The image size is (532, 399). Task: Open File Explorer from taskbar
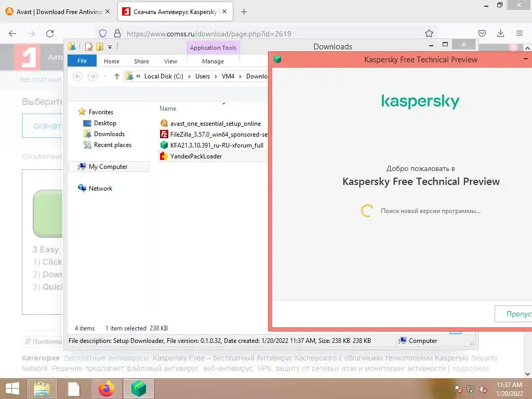click(x=42, y=389)
